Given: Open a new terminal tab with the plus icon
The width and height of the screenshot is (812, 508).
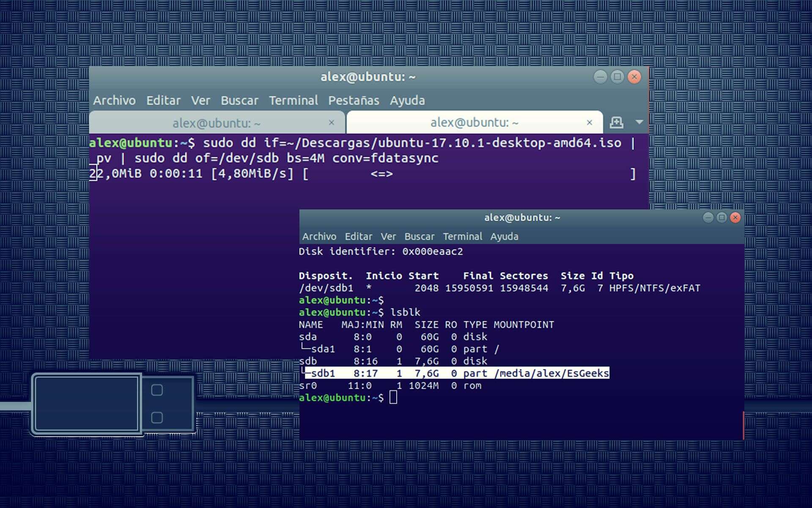Looking at the screenshot, I should pyautogui.click(x=617, y=122).
